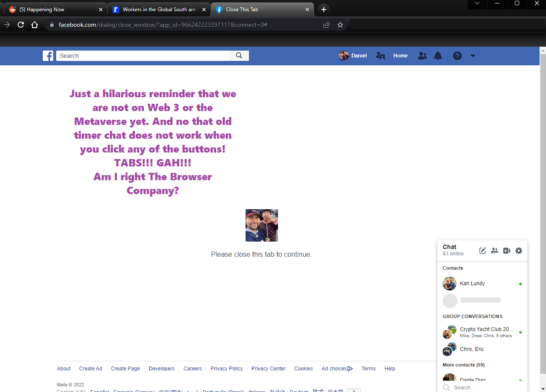
Task: Bookmark this page with the star
Action: tap(340, 25)
